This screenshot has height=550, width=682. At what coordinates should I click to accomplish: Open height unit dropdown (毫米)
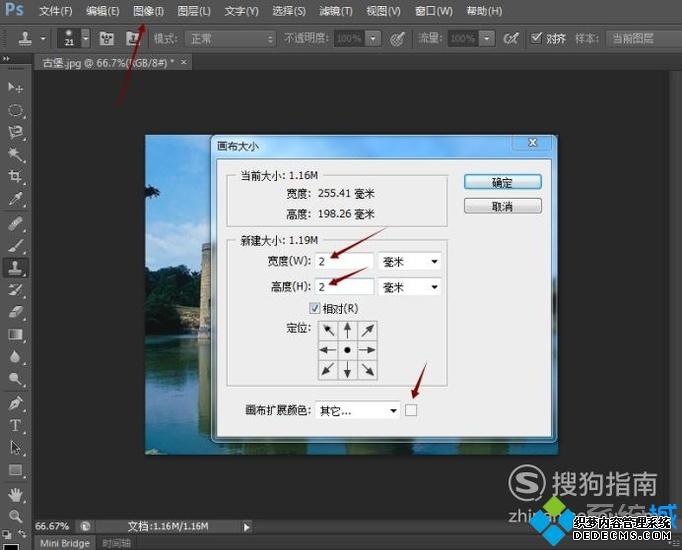[x=409, y=287]
